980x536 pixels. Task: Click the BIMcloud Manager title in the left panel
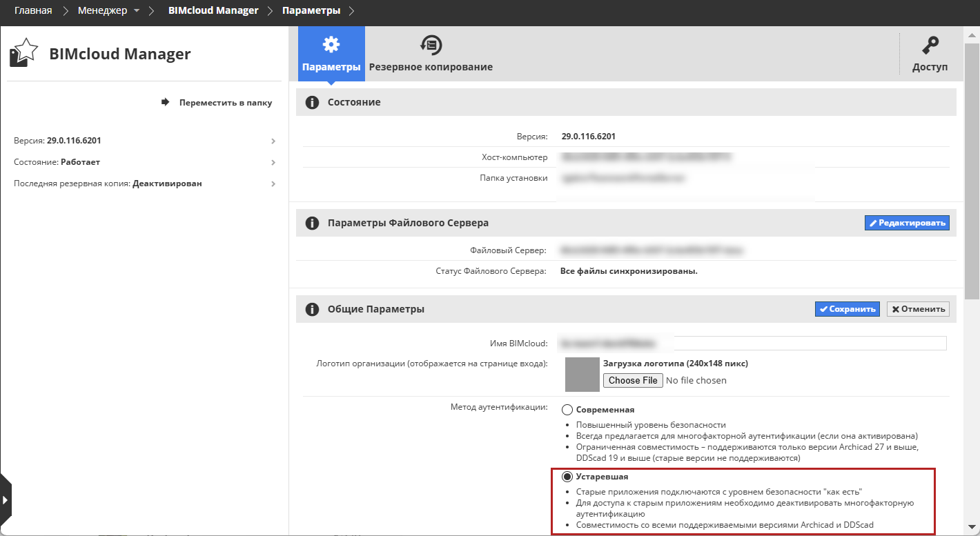(120, 54)
